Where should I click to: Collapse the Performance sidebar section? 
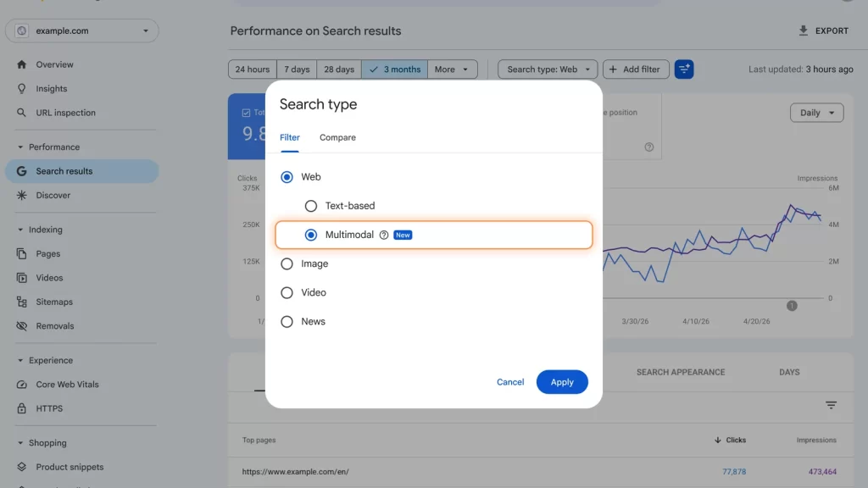click(x=20, y=147)
